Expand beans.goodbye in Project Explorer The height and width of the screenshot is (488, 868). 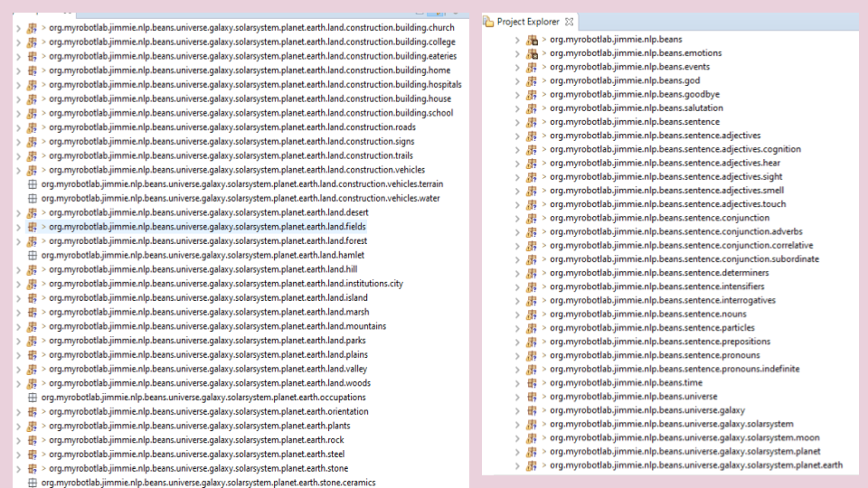pos(517,95)
